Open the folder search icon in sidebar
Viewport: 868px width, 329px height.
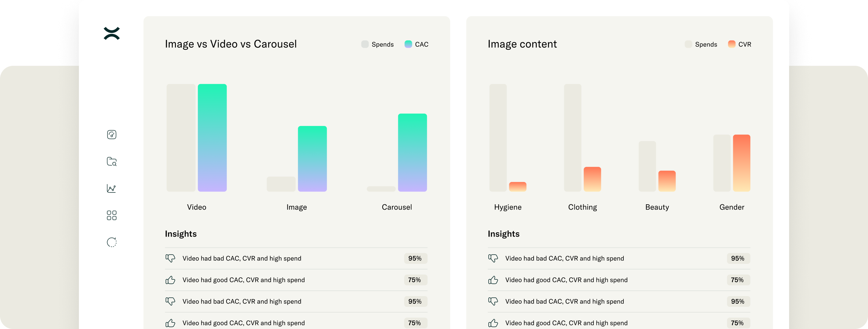click(111, 162)
